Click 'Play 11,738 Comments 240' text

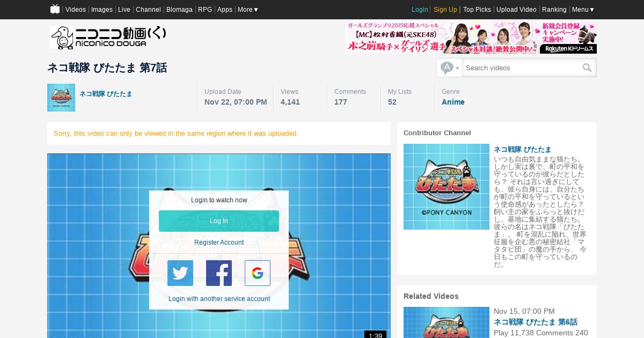coord(541,333)
